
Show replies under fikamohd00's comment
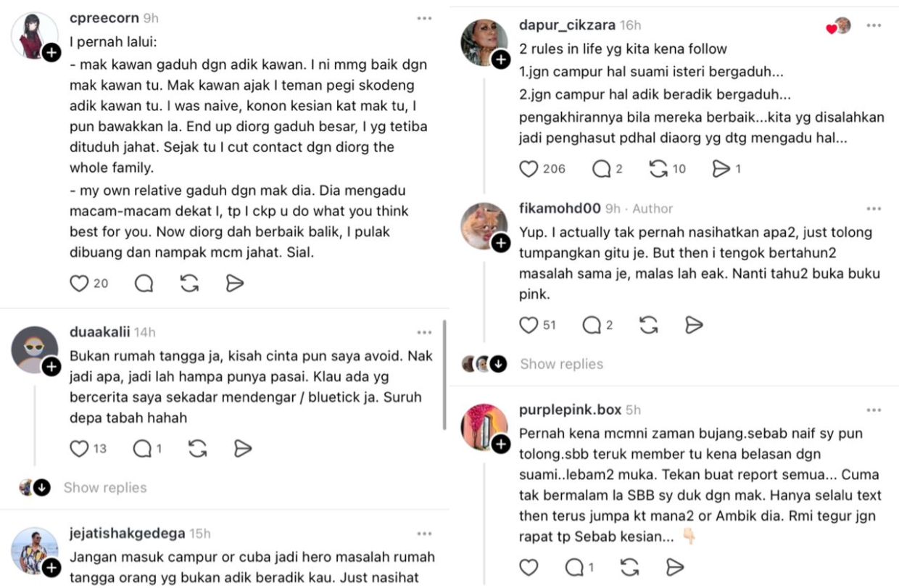[561, 364]
